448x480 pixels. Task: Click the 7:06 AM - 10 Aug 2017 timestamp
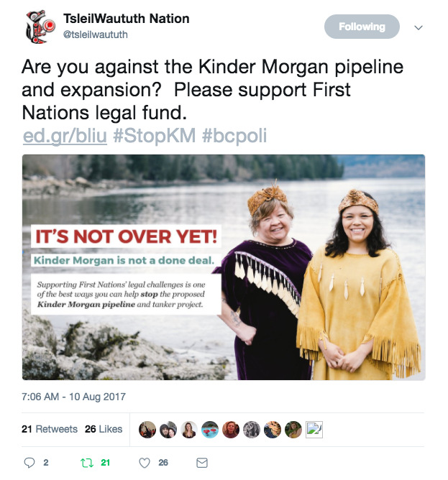click(x=73, y=397)
